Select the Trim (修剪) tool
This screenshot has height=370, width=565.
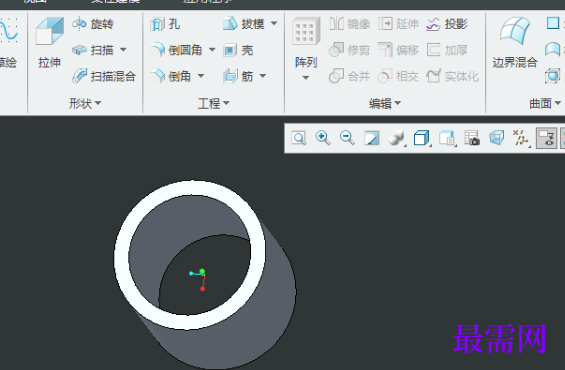coord(350,50)
